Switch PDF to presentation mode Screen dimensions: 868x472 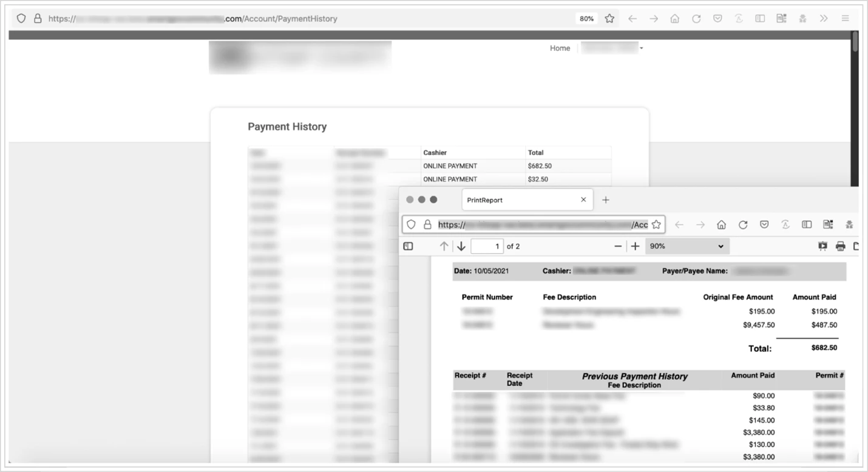pyautogui.click(x=822, y=246)
